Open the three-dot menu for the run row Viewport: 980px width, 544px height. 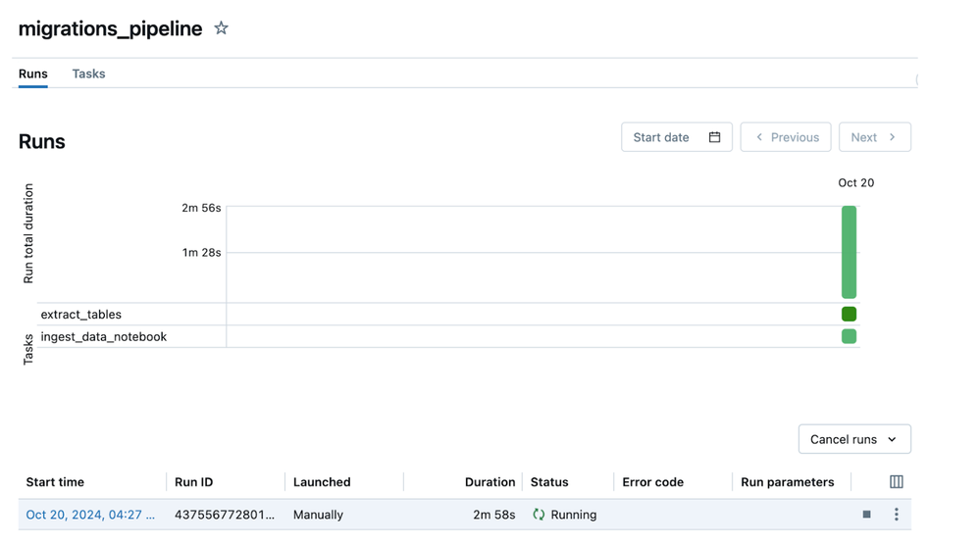(896, 515)
